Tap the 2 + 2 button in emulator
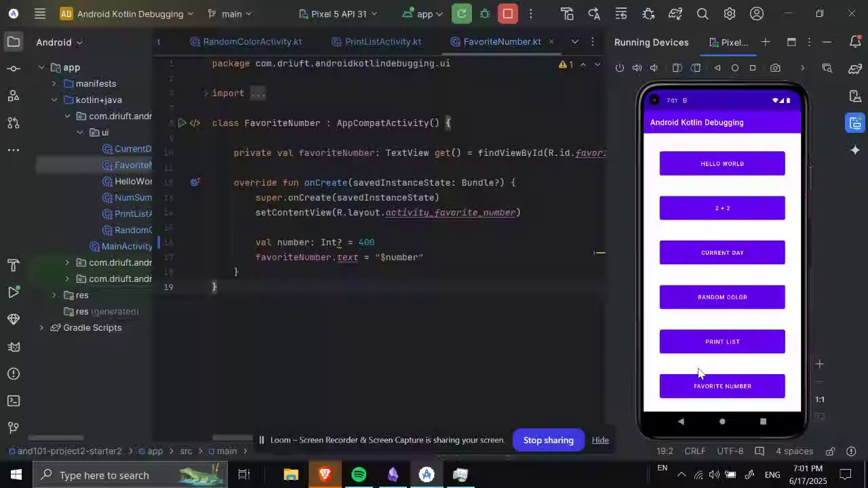868x488 pixels. (722, 208)
